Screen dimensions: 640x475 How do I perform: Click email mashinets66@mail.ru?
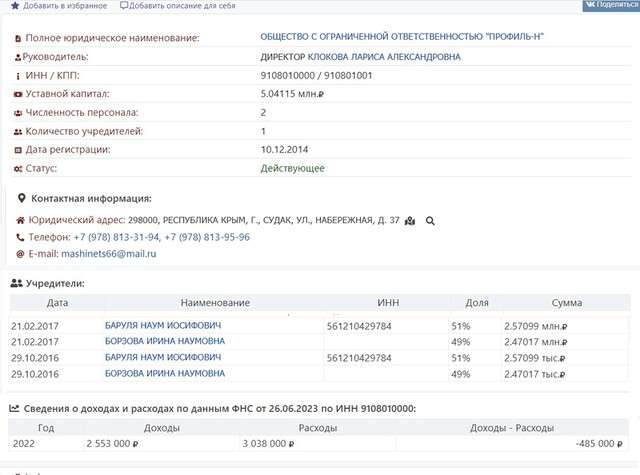click(109, 254)
